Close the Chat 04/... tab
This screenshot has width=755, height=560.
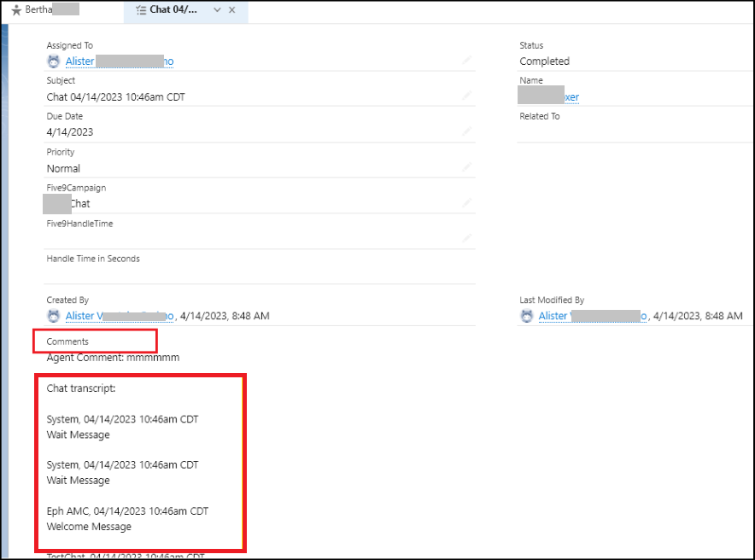[232, 9]
